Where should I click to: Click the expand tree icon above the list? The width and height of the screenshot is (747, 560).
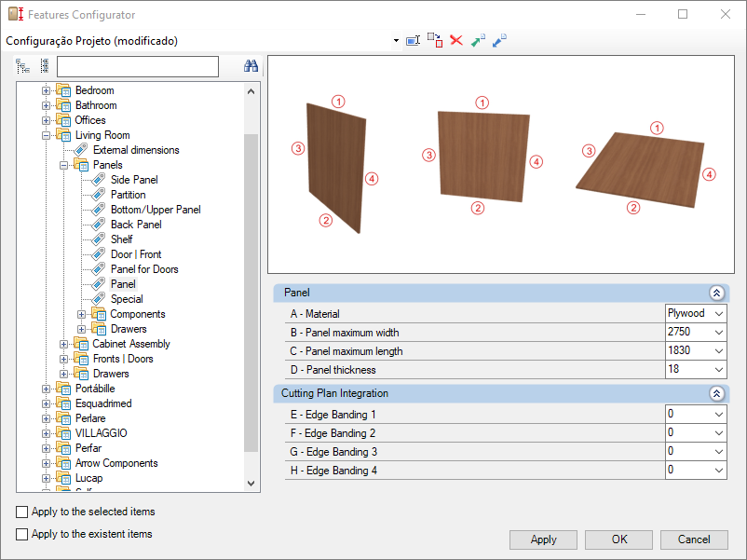[x=22, y=66]
